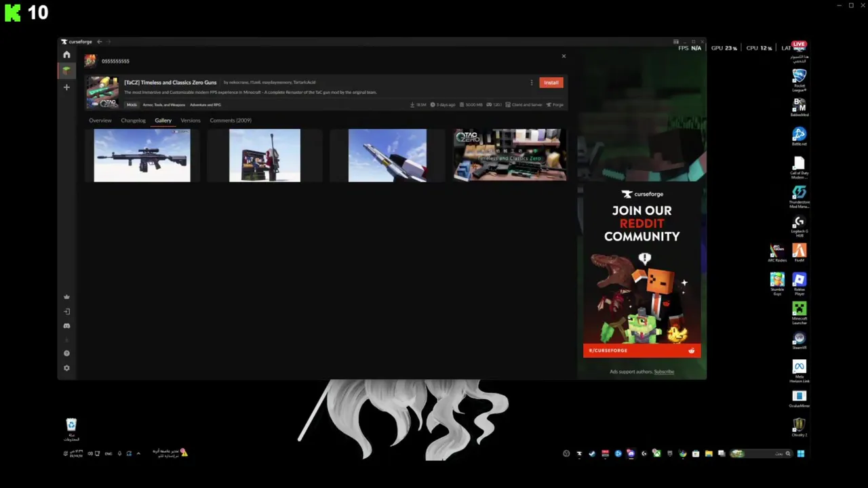The image size is (868, 488).
Task: Add a new game with plus icon
Action: coord(66,87)
